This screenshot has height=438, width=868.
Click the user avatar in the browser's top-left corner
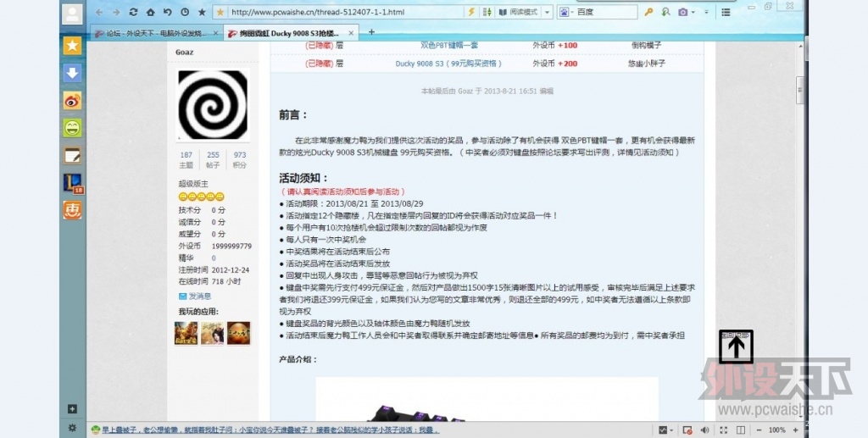(73, 14)
